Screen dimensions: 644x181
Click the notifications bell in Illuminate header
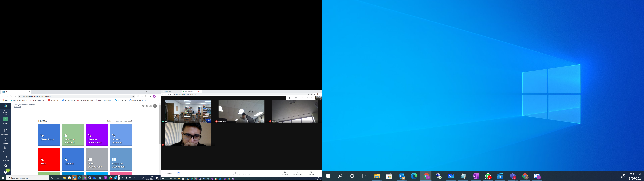point(147,106)
